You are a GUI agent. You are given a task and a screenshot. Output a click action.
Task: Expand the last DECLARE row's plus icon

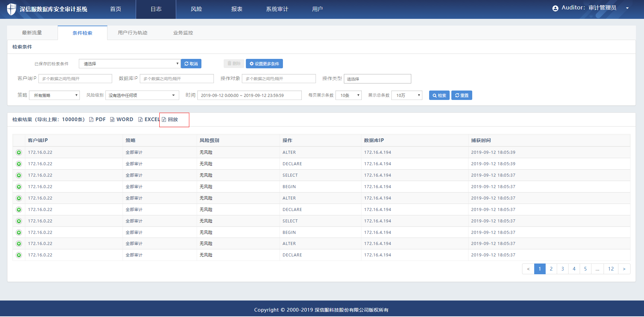pos(19,255)
